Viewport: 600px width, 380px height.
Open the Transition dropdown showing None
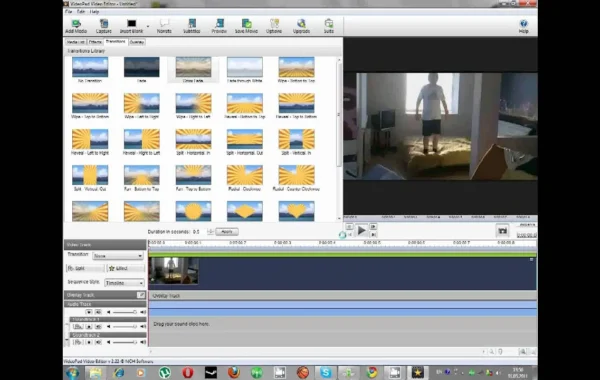pos(118,256)
